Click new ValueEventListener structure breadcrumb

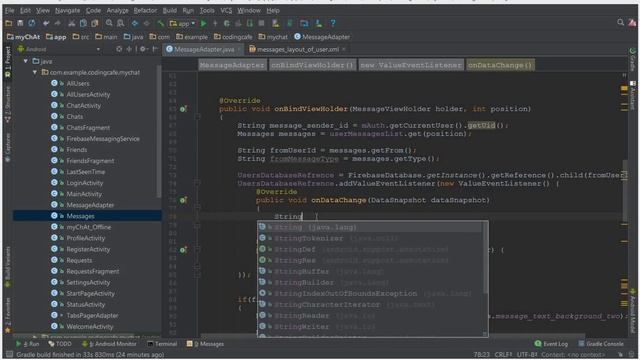[411, 65]
